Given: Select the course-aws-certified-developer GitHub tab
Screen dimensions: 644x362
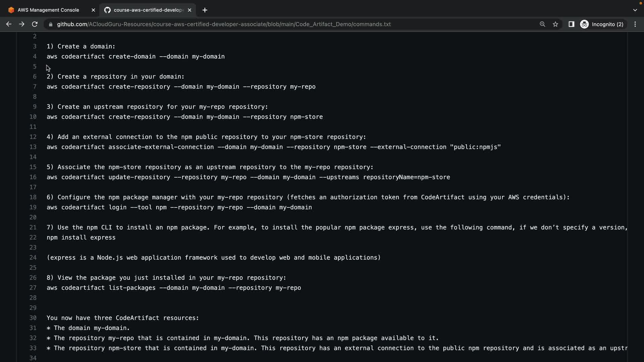Looking at the screenshot, I should tap(148, 10).
